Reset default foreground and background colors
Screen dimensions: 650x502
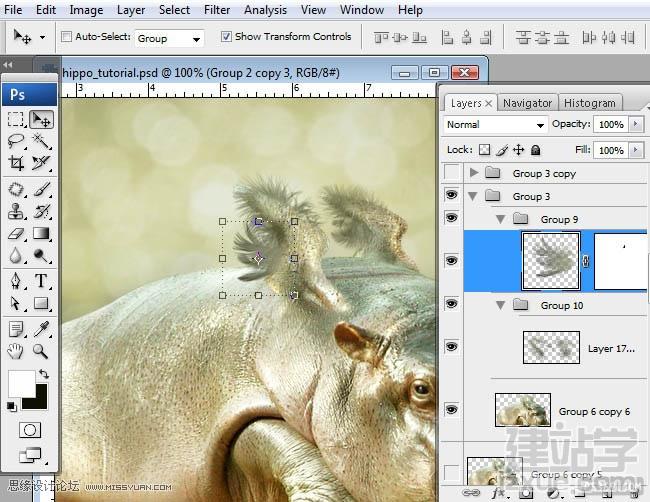pos(11,407)
